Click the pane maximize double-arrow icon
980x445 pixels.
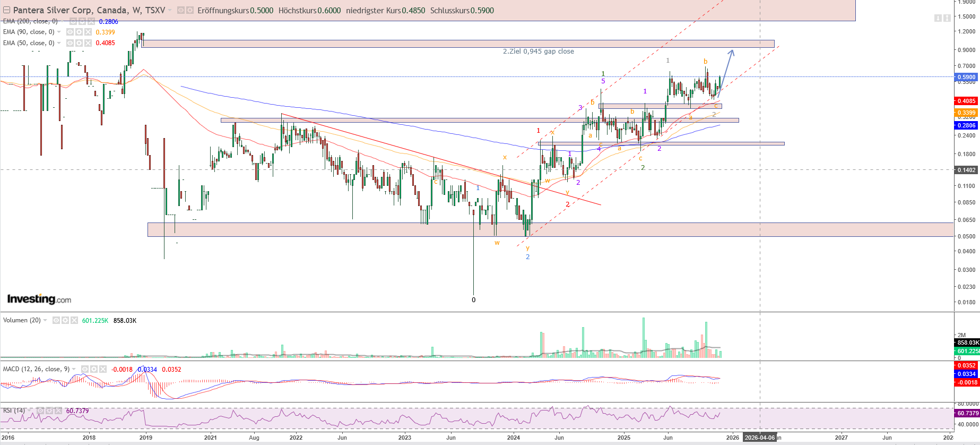point(947,18)
